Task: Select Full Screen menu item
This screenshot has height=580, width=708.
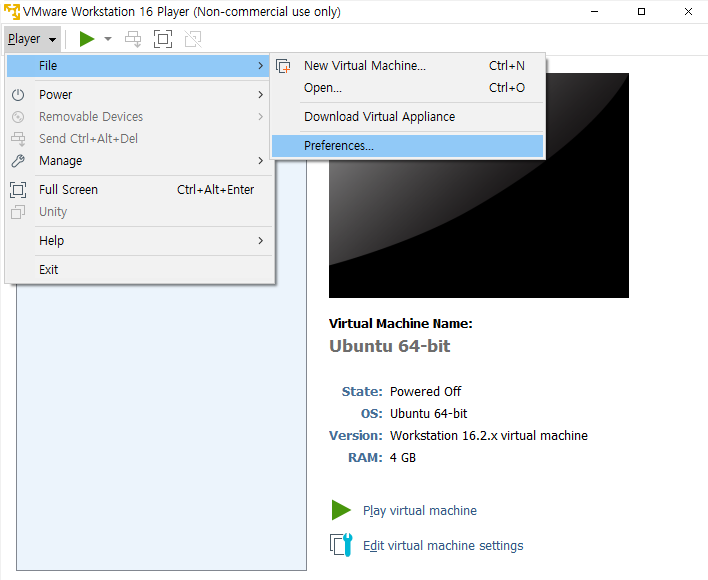Action: click(x=138, y=190)
